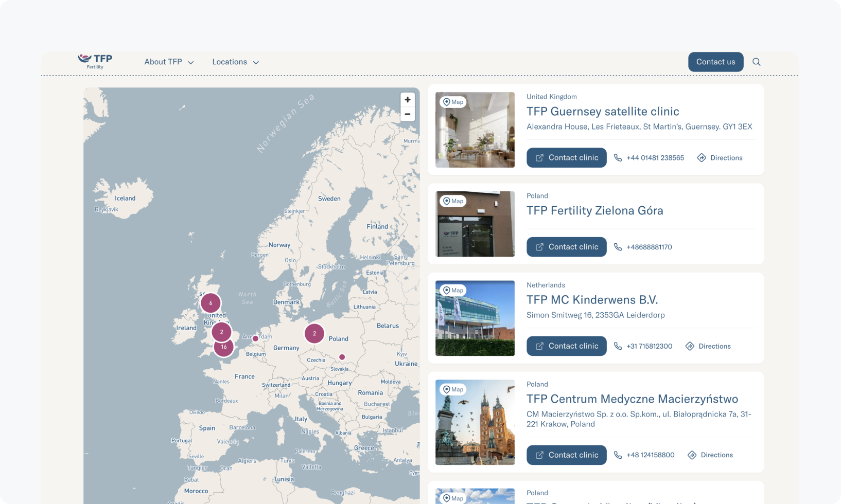This screenshot has height=504, width=841.
Task: Open TFP Centrum Medyczne Macierzyństwo title
Action: (x=632, y=399)
